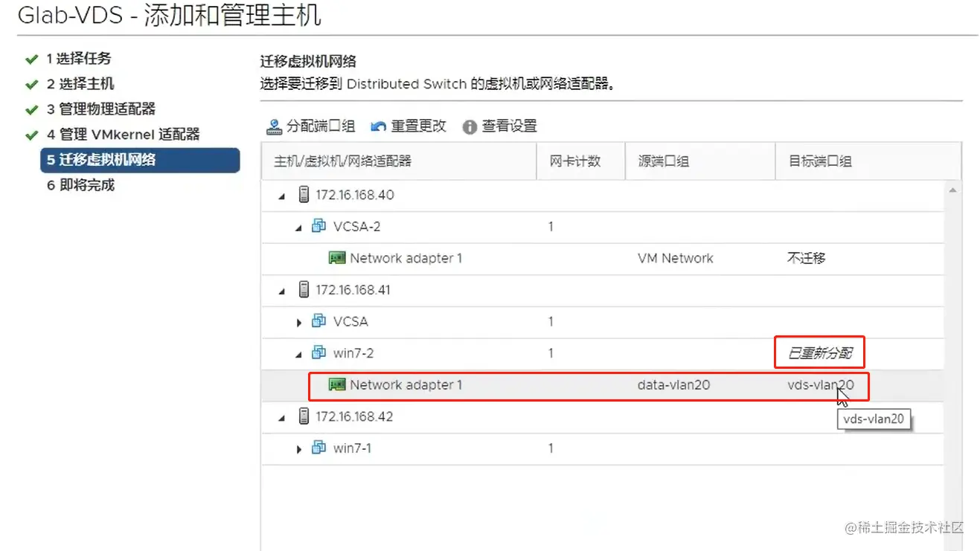Select Network adapter 1 under win7-2

[602, 384]
